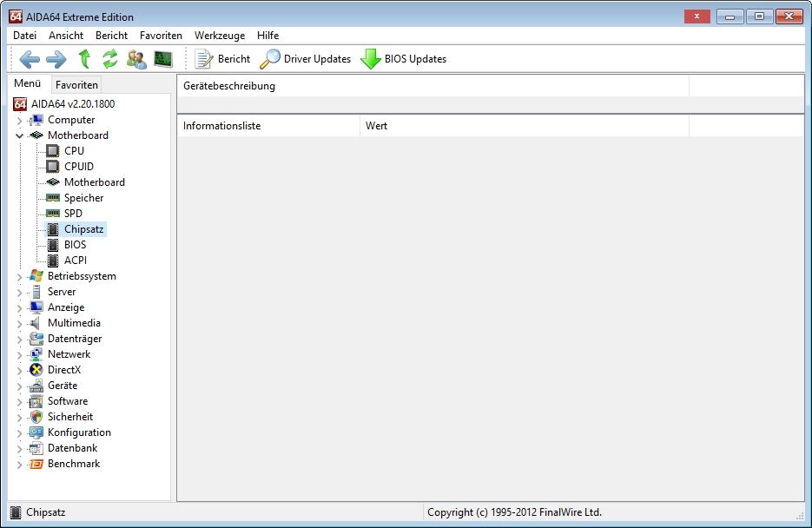Open the Hilfe menu
The image size is (812, 528).
point(267,36)
